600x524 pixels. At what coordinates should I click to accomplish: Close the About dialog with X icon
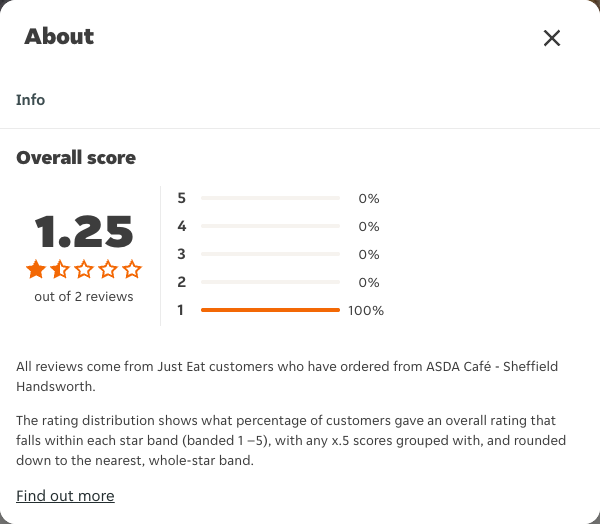tap(552, 38)
